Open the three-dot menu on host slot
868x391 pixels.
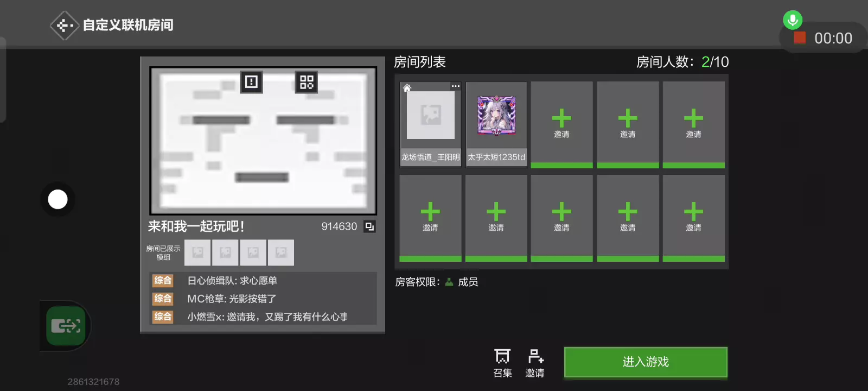point(456,86)
